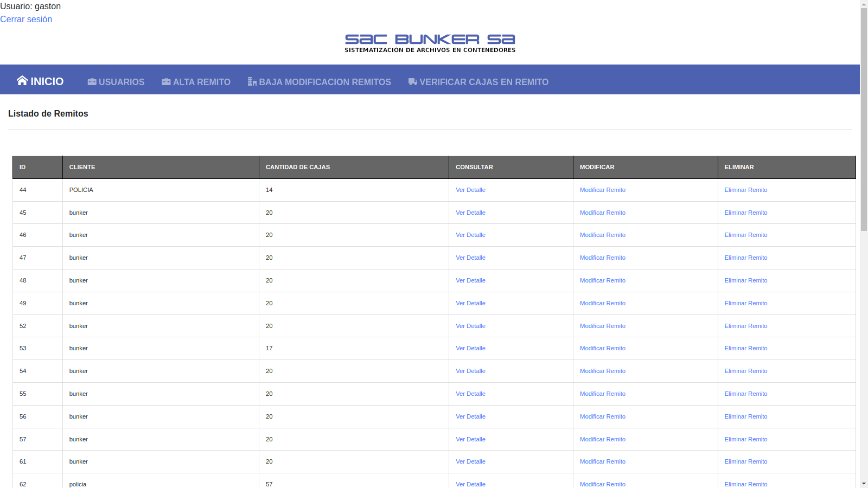Open BAJA MODIFICACION REMITOS page
Screen dimensions: 868x488
324,82
